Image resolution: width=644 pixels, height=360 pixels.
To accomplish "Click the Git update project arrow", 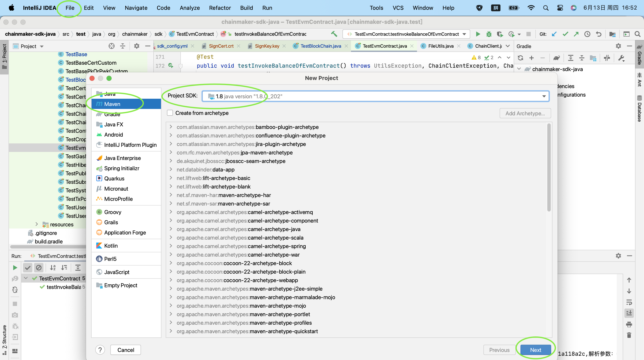I will coord(554,34).
